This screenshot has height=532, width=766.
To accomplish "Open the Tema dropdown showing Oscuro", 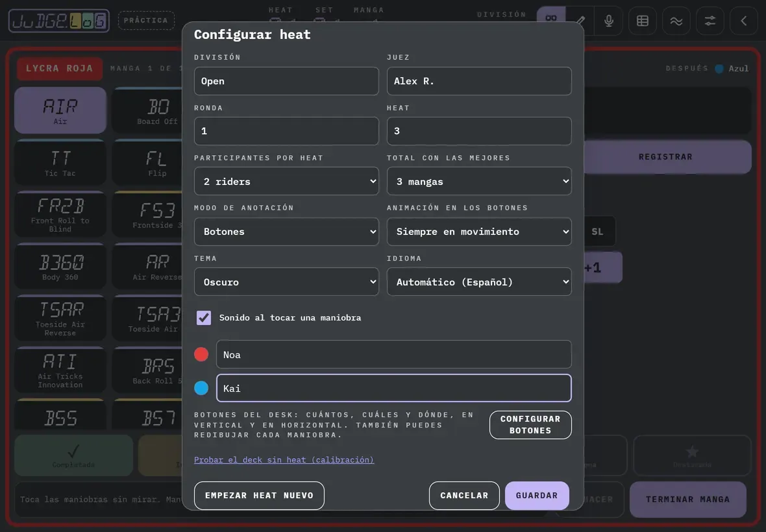I will pyautogui.click(x=286, y=282).
